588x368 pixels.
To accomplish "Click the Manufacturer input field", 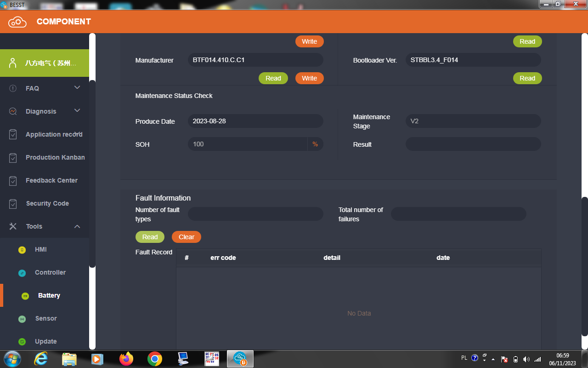I will coord(255,60).
